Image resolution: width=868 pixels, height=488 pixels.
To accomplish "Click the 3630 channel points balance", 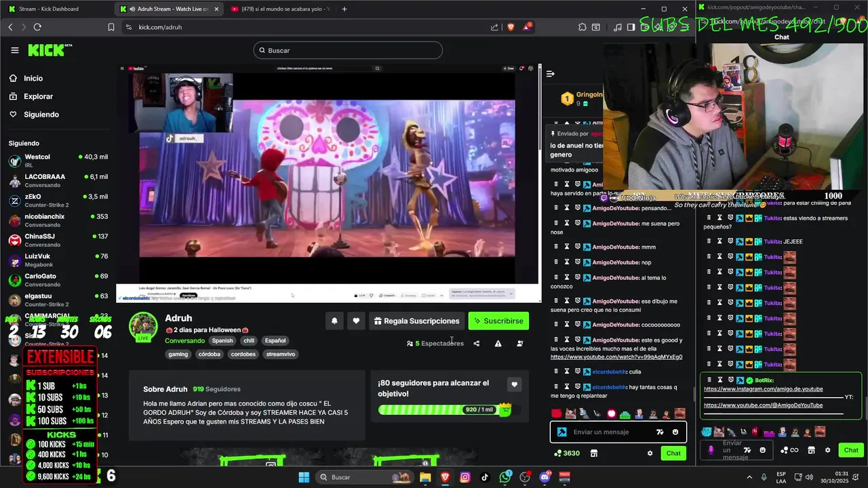I will [567, 453].
